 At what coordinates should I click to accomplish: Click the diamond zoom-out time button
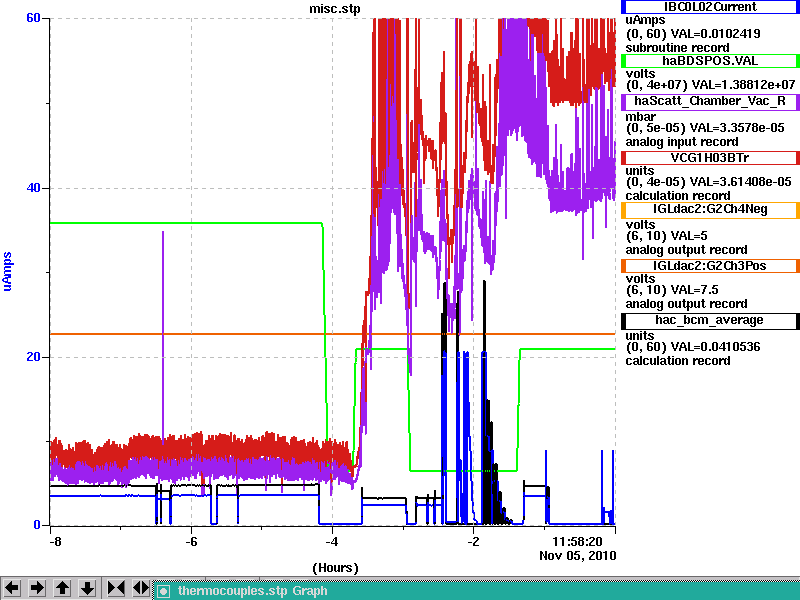(140, 588)
